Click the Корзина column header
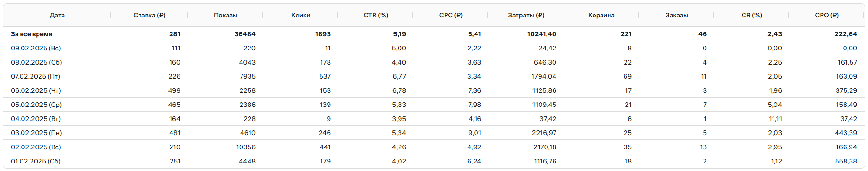Screen dimensions: 868x171 click(602, 15)
